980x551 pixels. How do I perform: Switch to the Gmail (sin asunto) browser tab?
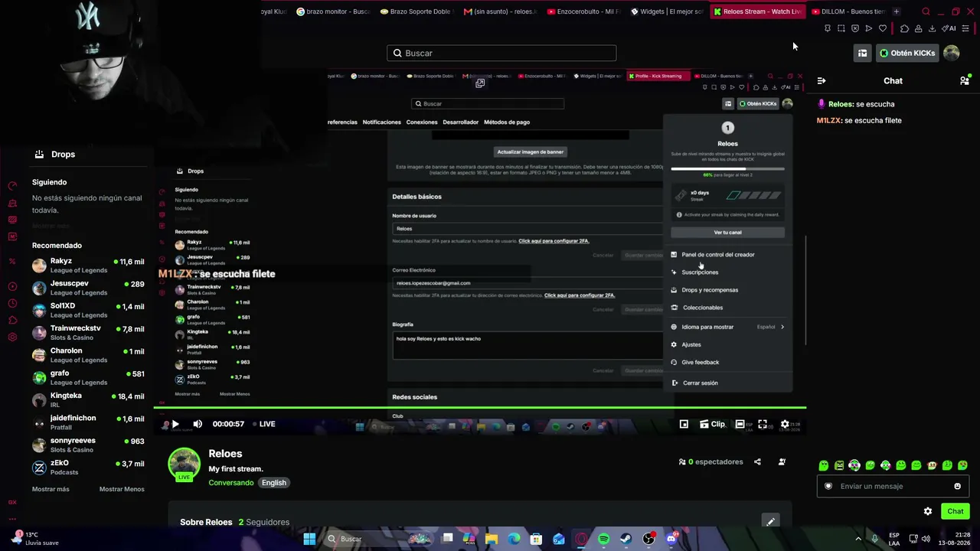coord(499,11)
